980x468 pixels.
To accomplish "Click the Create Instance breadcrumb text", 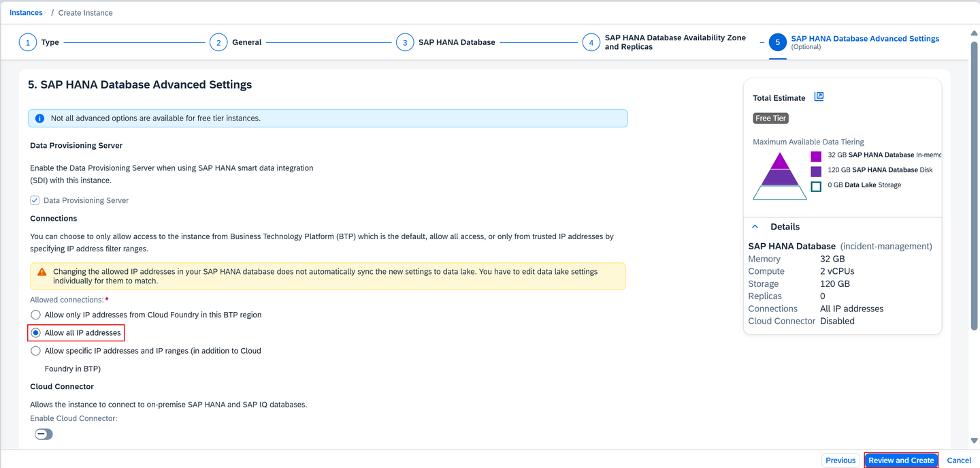I will point(86,12).
